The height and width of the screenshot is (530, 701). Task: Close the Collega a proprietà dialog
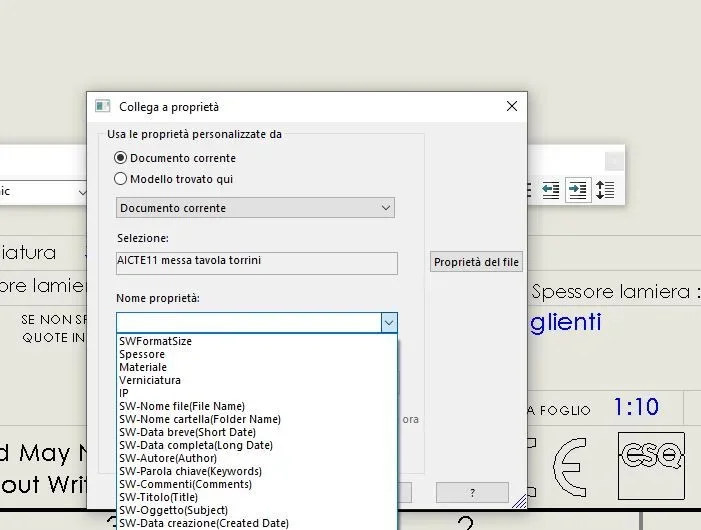point(512,106)
